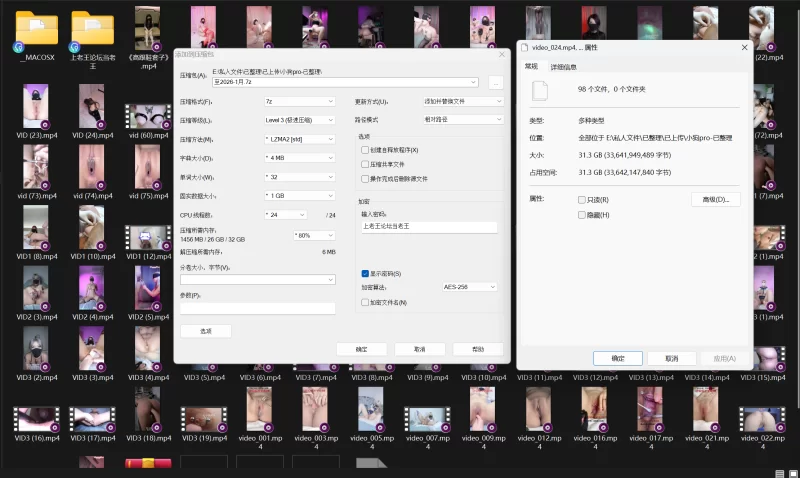Click 取消 in the archive dialog

419,349
